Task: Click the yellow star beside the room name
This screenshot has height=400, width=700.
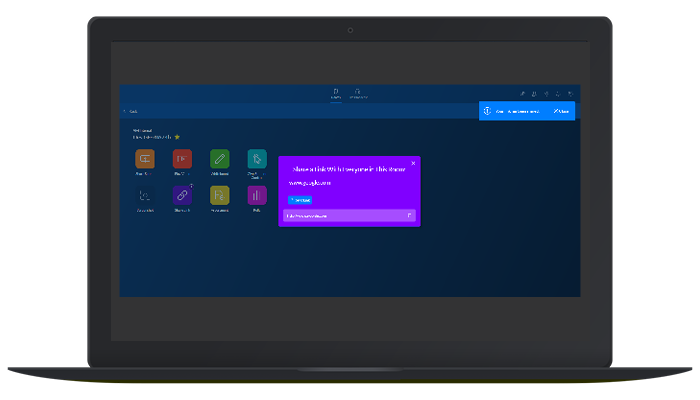Action: tap(177, 137)
